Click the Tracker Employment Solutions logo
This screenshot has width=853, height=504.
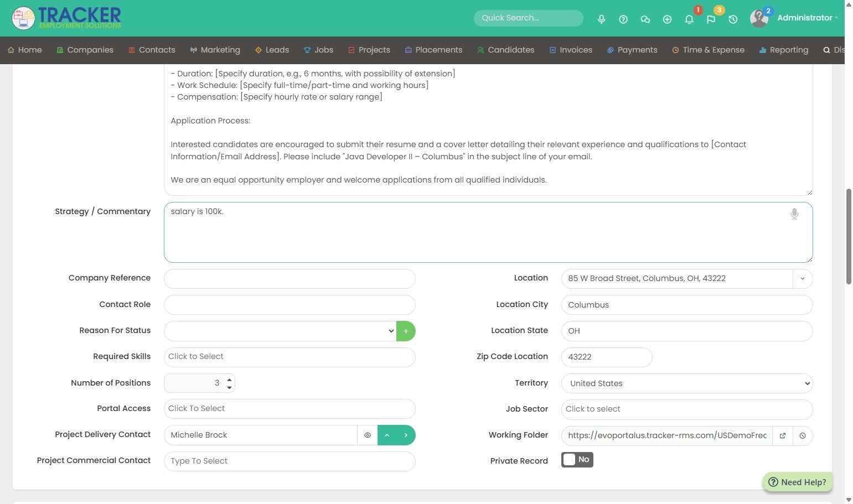coord(66,18)
